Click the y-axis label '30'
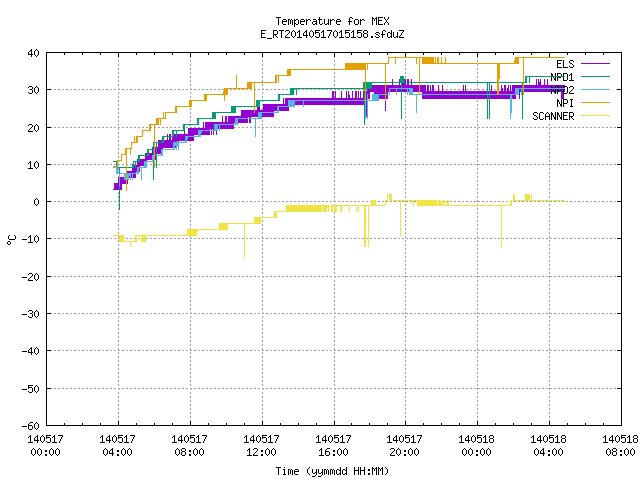The width and height of the screenshot is (640, 480). coord(33,90)
